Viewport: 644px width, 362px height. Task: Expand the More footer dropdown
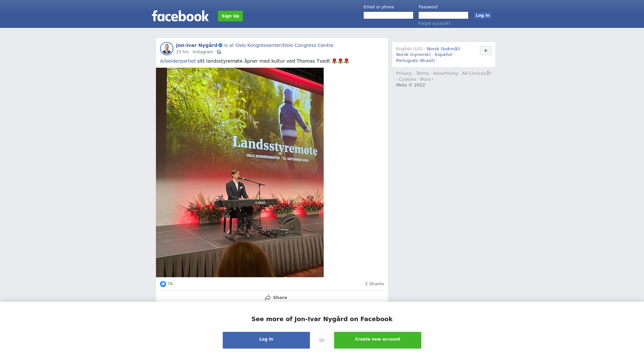[427, 79]
